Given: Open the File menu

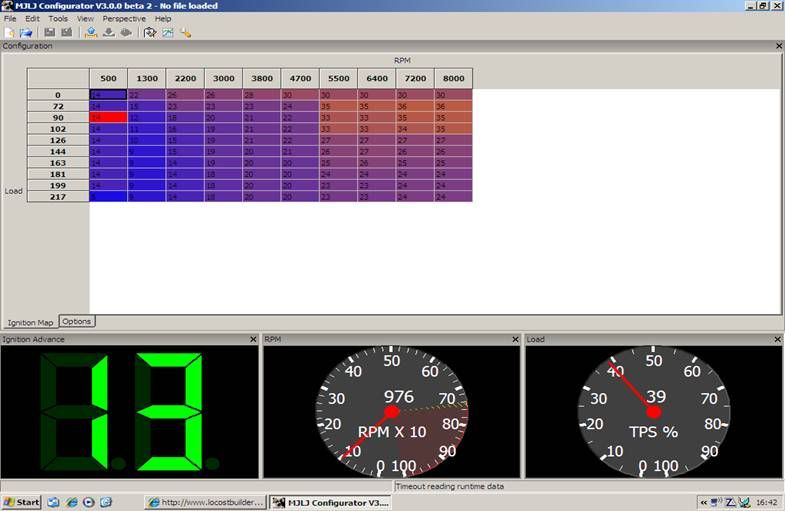Looking at the screenshot, I should (x=10, y=19).
